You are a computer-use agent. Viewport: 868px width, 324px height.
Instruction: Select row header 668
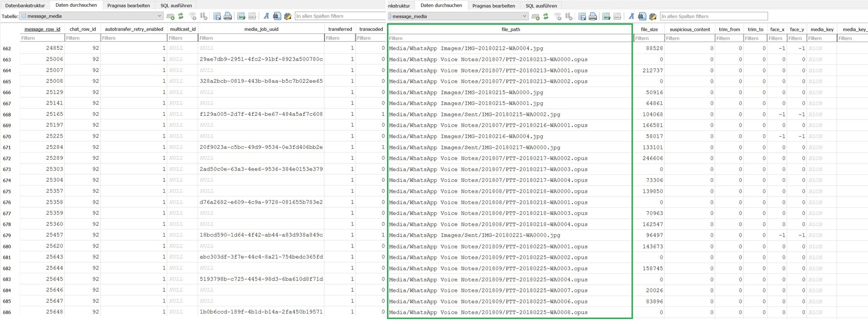[7, 114]
